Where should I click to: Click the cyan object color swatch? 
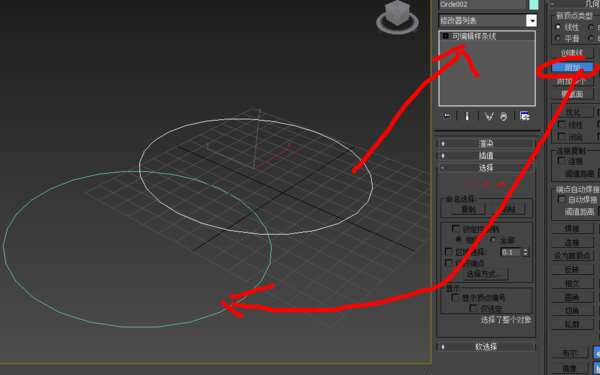pyautogui.click(x=533, y=5)
